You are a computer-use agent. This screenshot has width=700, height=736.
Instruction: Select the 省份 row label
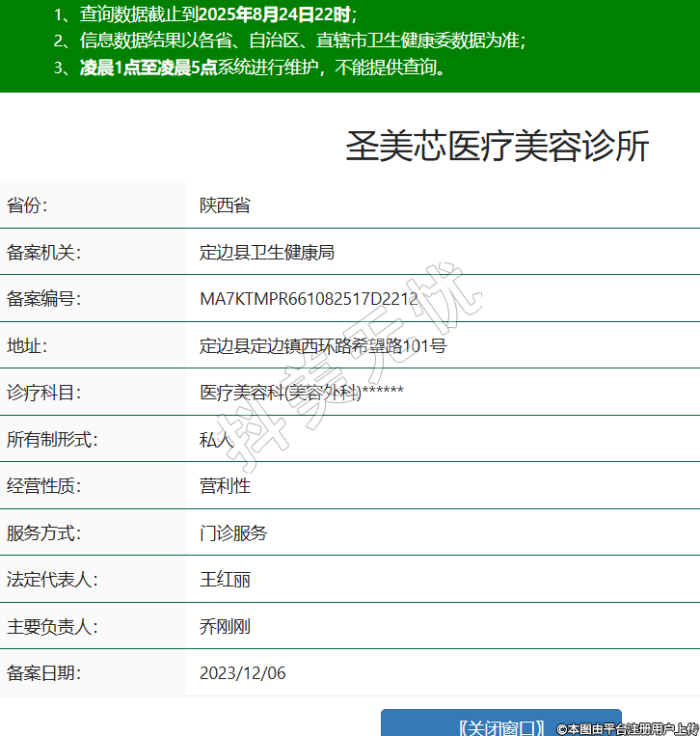27,205
